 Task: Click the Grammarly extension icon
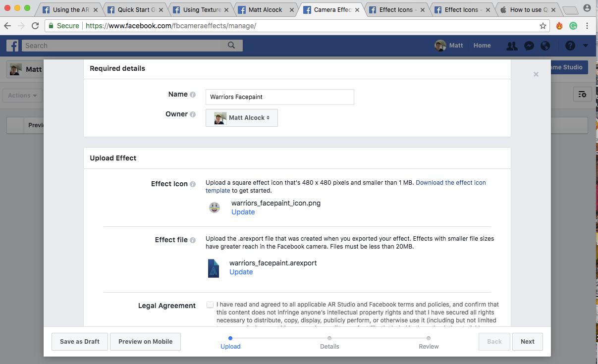point(573,26)
